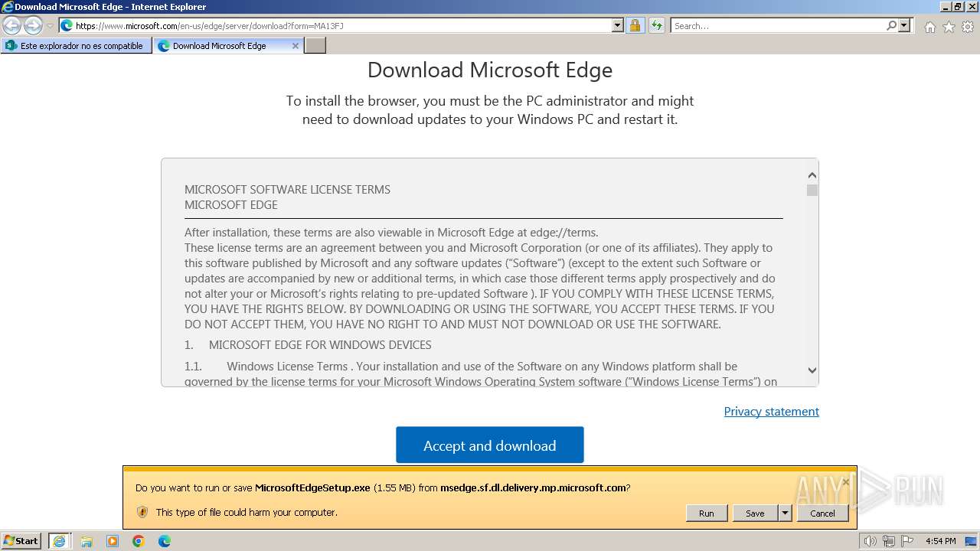Open the Home icon
The width and height of the screenshot is (980, 551).
[929, 27]
